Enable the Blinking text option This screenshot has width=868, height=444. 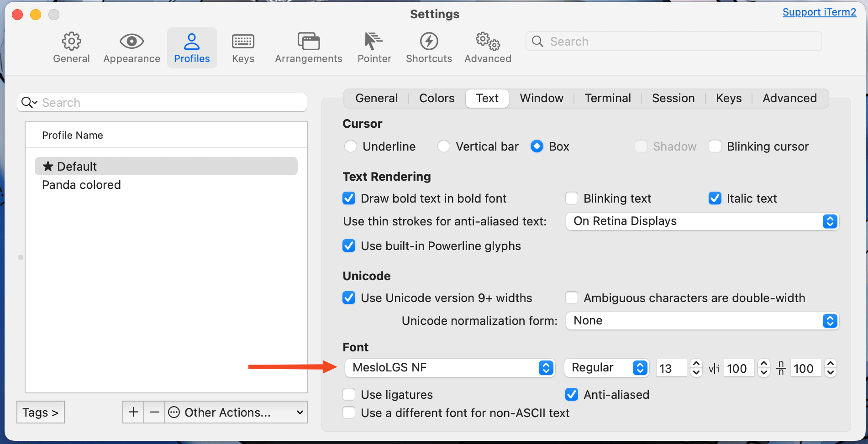(571, 198)
